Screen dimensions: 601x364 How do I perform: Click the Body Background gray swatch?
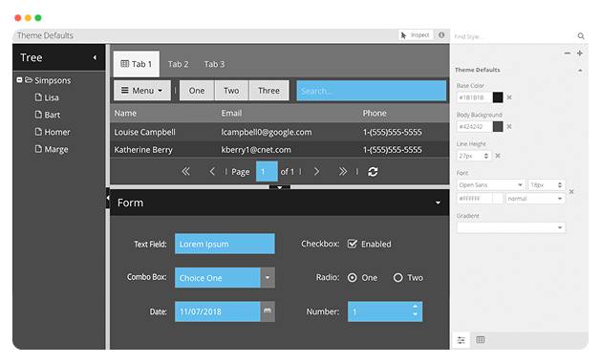tap(498, 126)
